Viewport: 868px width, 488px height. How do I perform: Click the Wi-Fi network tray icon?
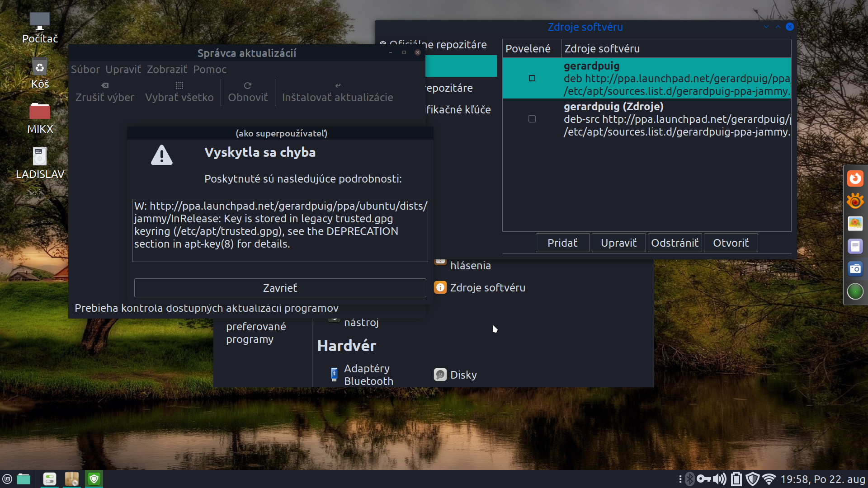(769, 479)
